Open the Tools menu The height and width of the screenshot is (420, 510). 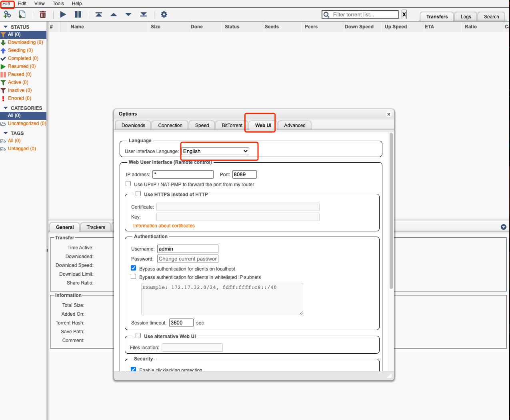click(58, 4)
